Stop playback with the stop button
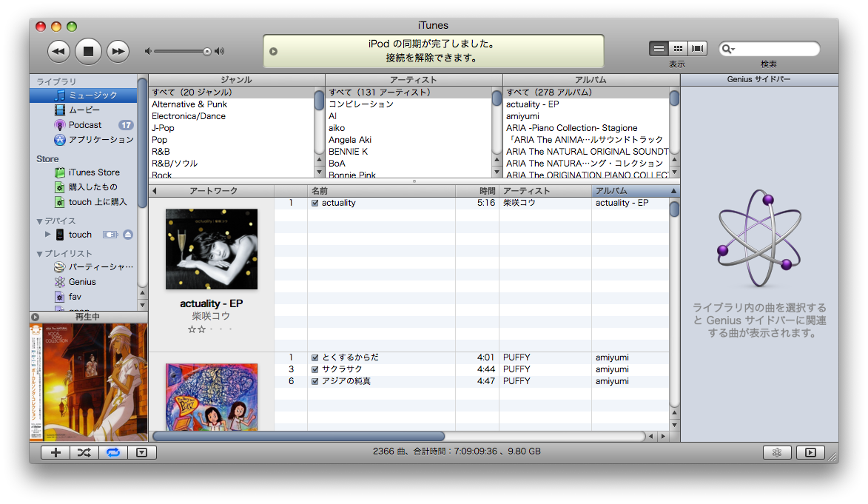 coord(88,52)
